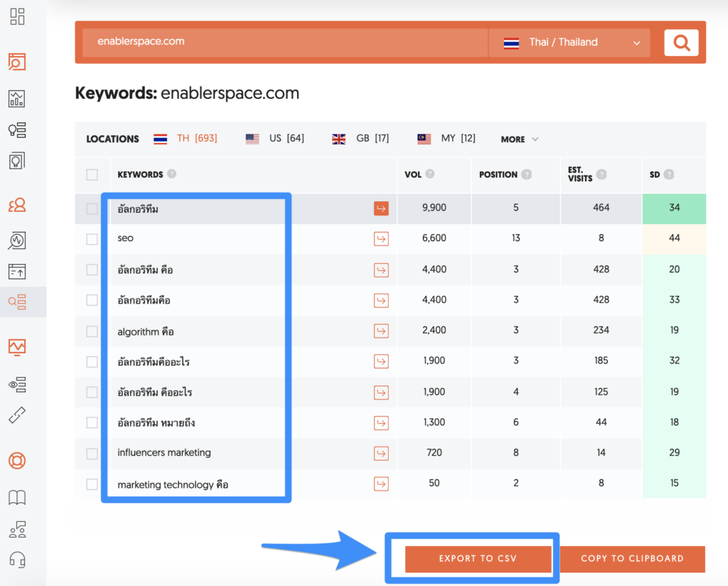Click Copy to Clipboard button
The image size is (728, 586).
(632, 558)
